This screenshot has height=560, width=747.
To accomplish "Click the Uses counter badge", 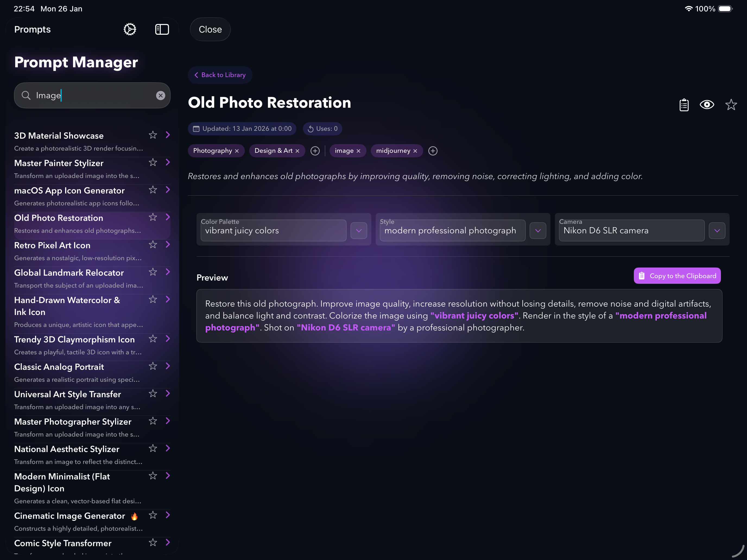I will tap(322, 129).
